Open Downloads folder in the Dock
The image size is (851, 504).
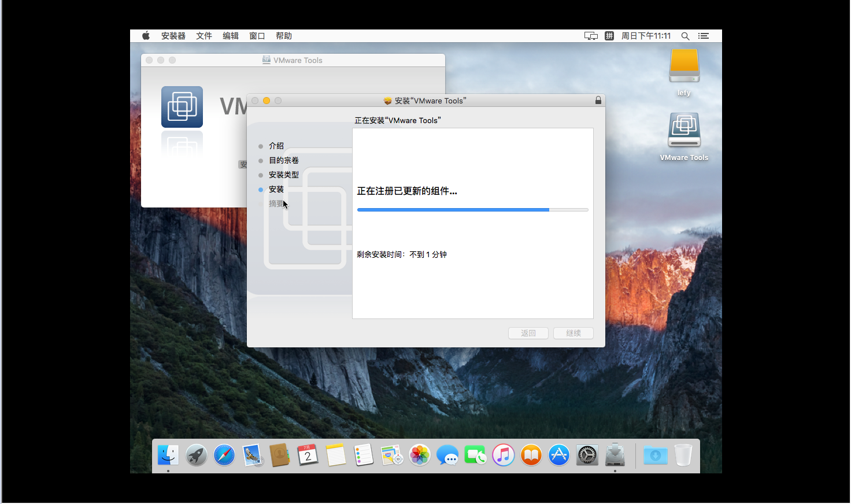pos(655,455)
